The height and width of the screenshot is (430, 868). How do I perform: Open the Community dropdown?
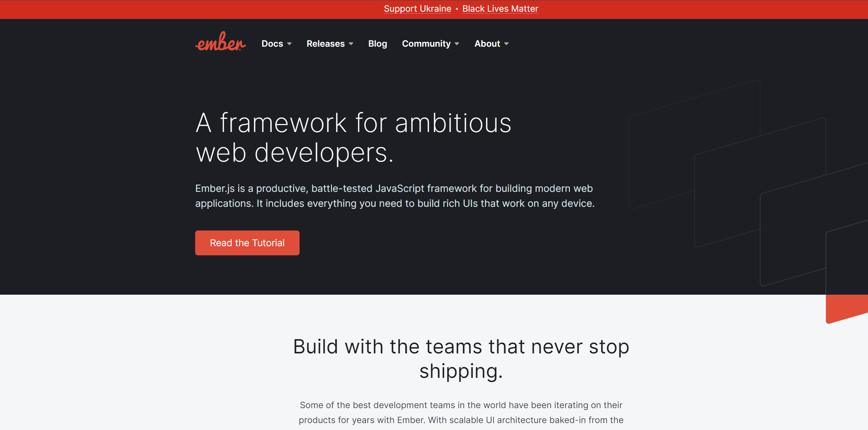431,44
